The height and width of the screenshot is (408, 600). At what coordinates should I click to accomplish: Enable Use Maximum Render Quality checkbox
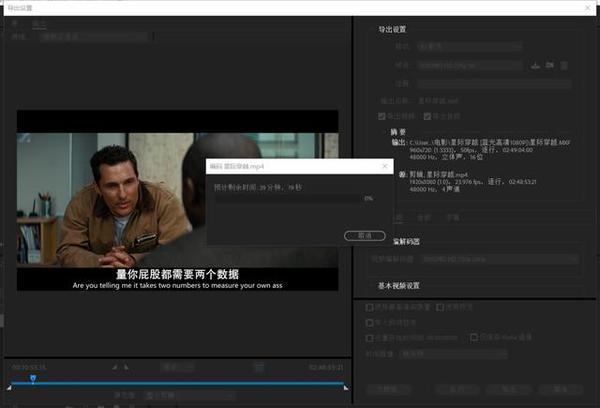coord(369,307)
